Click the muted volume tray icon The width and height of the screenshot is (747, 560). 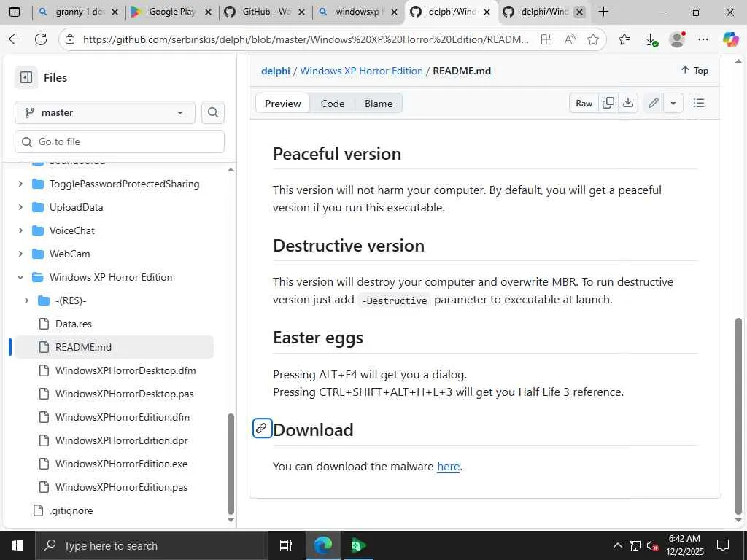pos(651,545)
